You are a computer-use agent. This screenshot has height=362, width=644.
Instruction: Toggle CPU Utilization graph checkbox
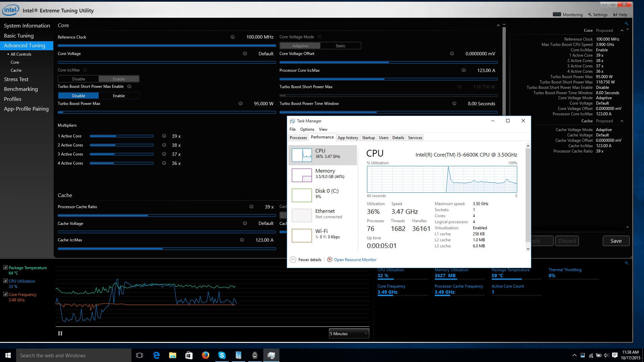[5, 281]
